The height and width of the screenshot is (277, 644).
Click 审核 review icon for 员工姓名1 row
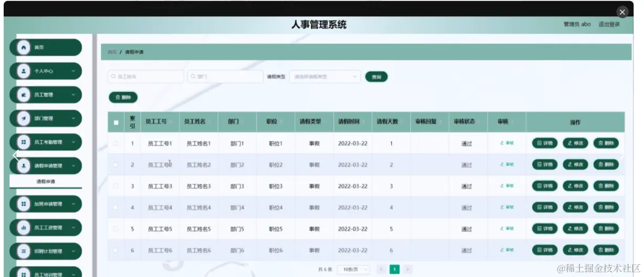[507, 143]
